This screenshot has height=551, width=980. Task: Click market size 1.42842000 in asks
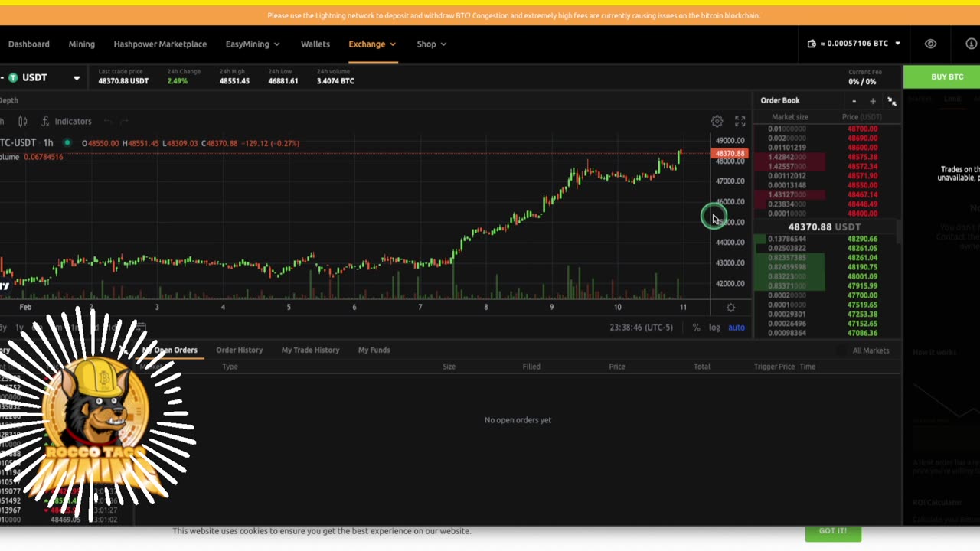click(787, 157)
